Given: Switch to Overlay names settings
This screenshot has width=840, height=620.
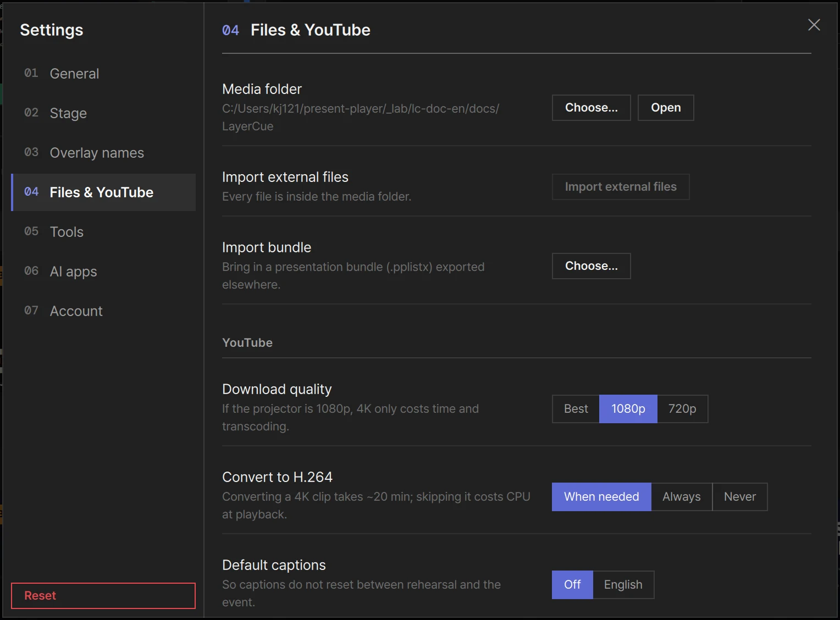Looking at the screenshot, I should [103, 153].
